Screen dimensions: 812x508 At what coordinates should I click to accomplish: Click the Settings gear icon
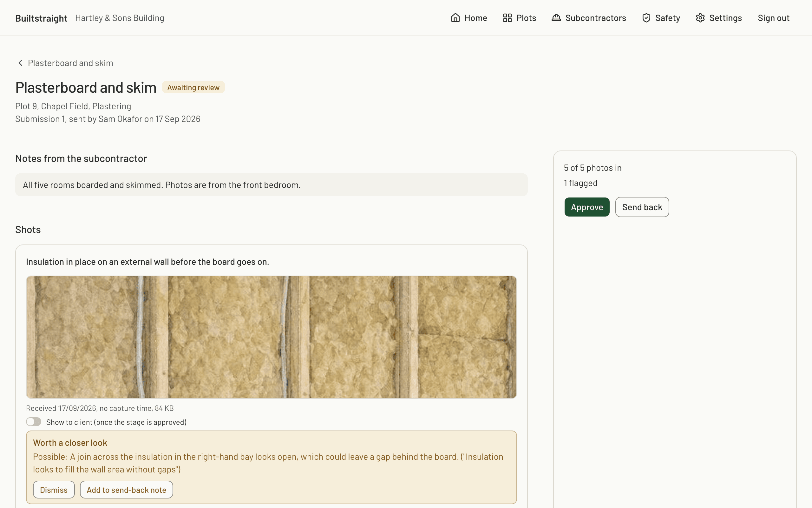[x=700, y=18]
